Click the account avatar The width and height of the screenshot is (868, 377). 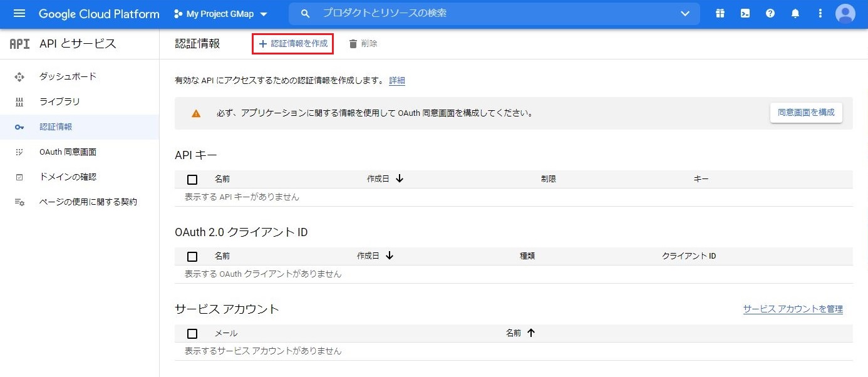click(x=845, y=13)
